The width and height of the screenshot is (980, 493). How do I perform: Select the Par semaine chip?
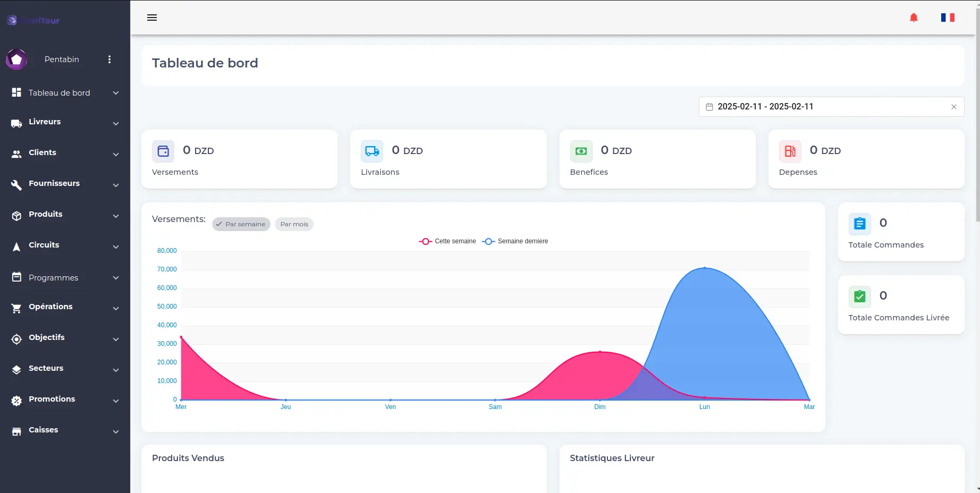241,224
